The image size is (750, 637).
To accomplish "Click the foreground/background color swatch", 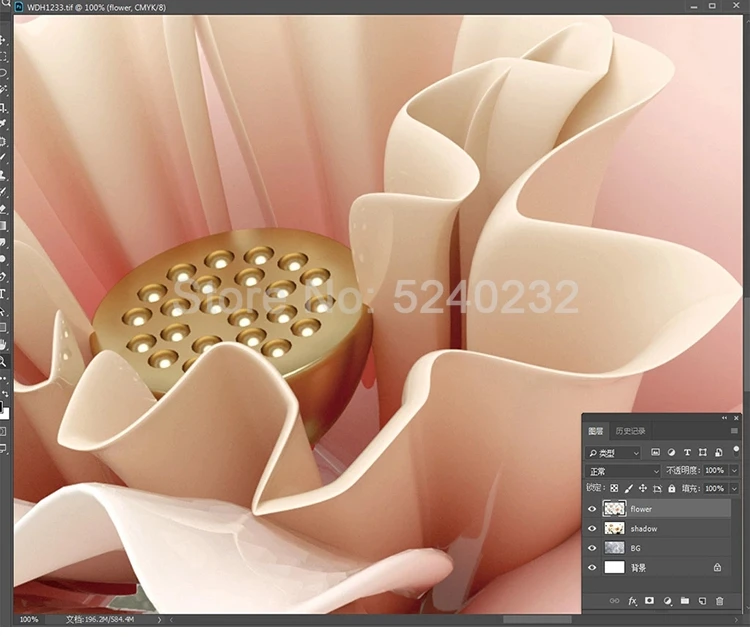I will (4, 410).
